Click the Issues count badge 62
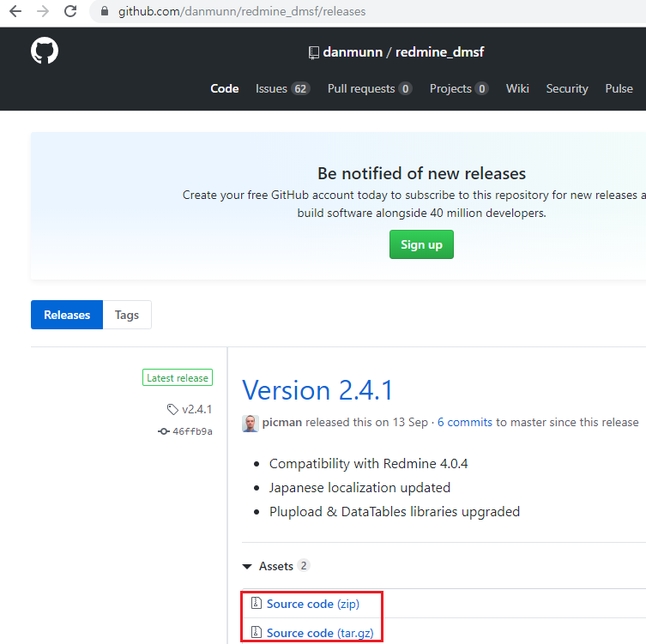 300,89
